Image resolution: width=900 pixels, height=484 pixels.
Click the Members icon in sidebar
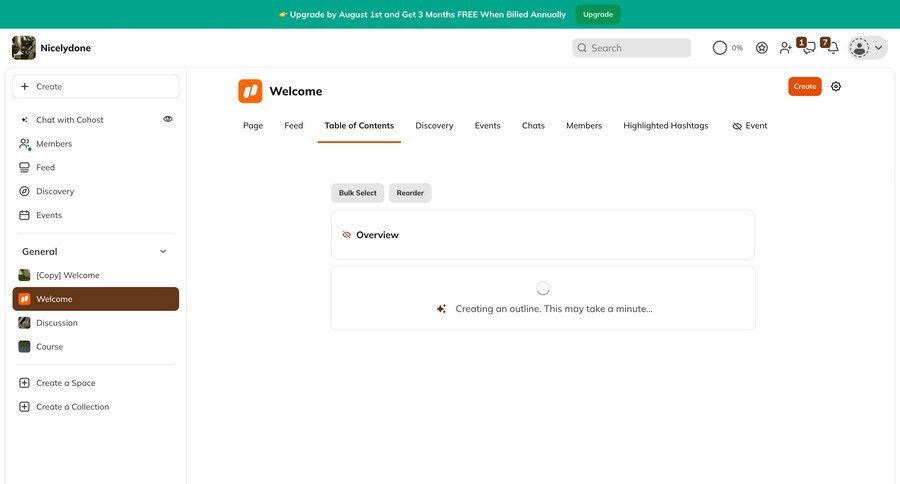tap(24, 144)
